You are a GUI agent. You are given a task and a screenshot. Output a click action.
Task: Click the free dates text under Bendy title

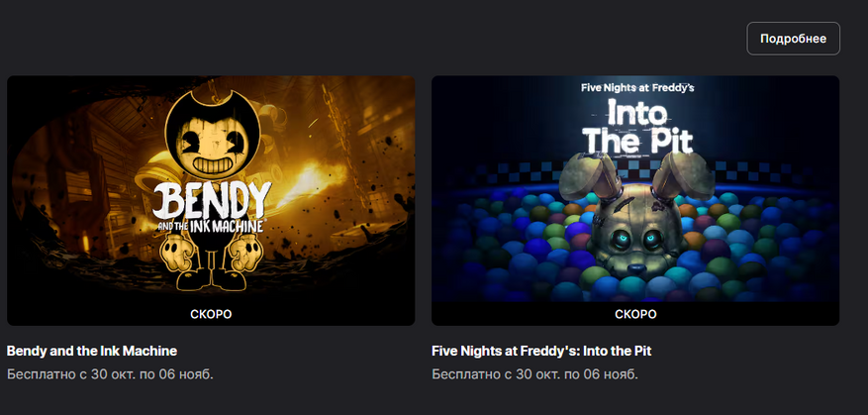110,374
